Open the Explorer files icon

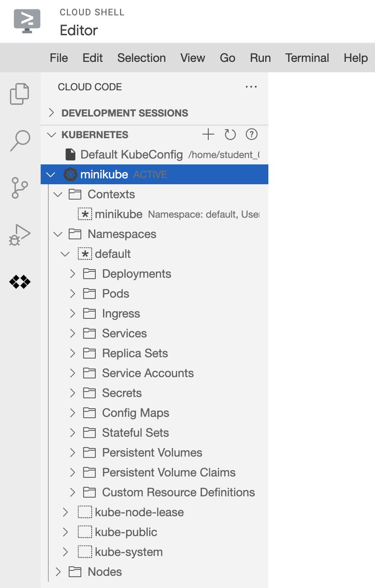click(x=19, y=93)
